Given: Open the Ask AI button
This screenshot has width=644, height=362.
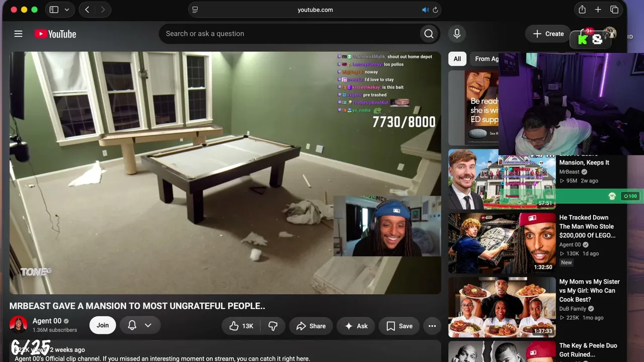Looking at the screenshot, I should click(x=356, y=326).
